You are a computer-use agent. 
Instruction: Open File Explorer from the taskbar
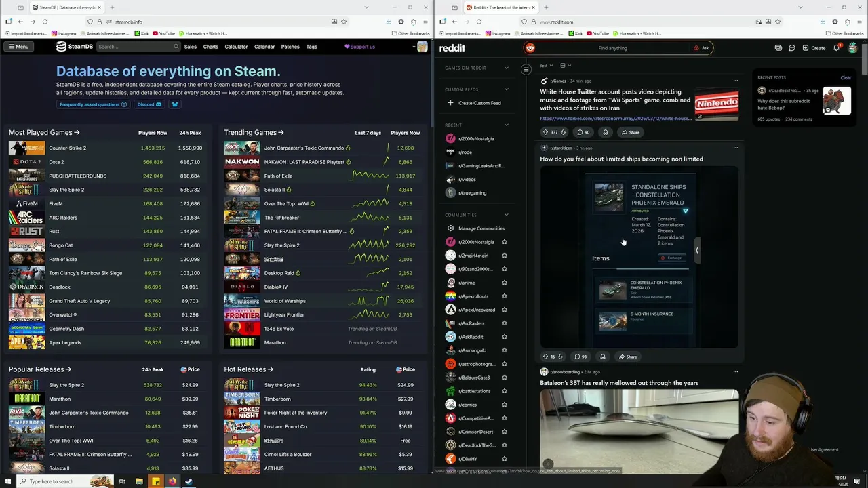tap(139, 481)
